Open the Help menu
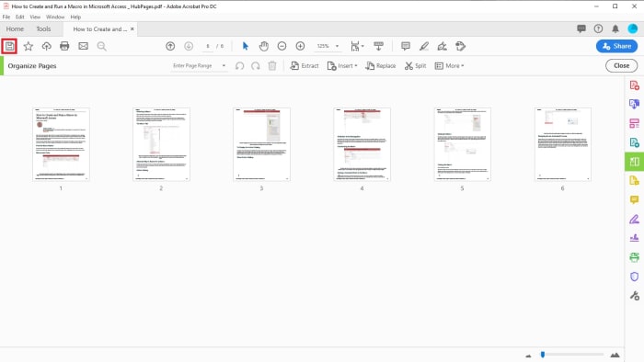The height and width of the screenshot is (362, 644). tap(75, 17)
